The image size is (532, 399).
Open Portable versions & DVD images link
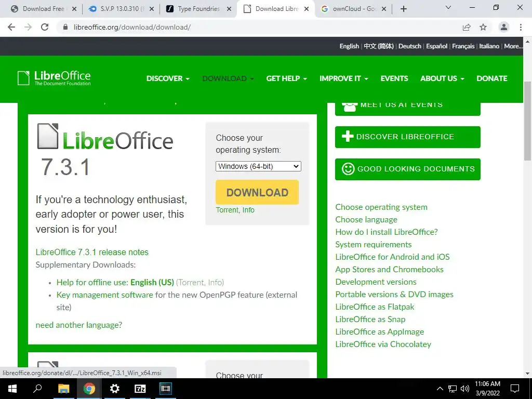394,295
